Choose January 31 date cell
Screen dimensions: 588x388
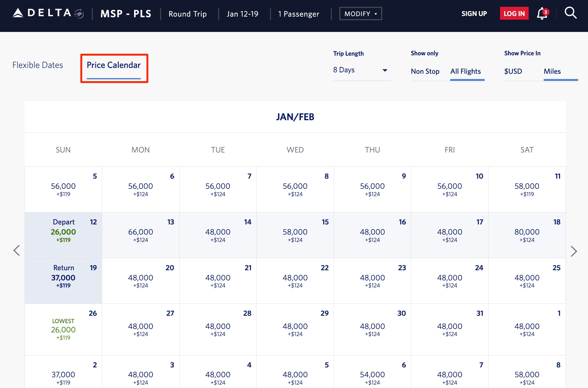[450, 329]
